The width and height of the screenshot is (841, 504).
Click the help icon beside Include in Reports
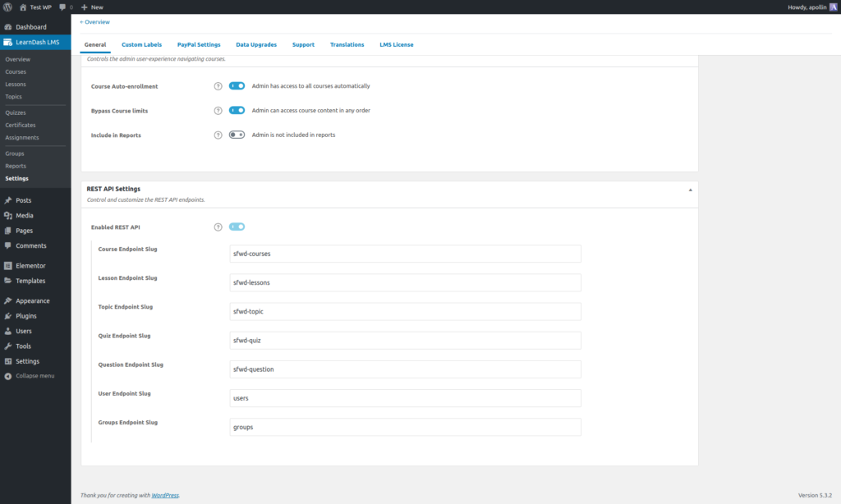(218, 135)
